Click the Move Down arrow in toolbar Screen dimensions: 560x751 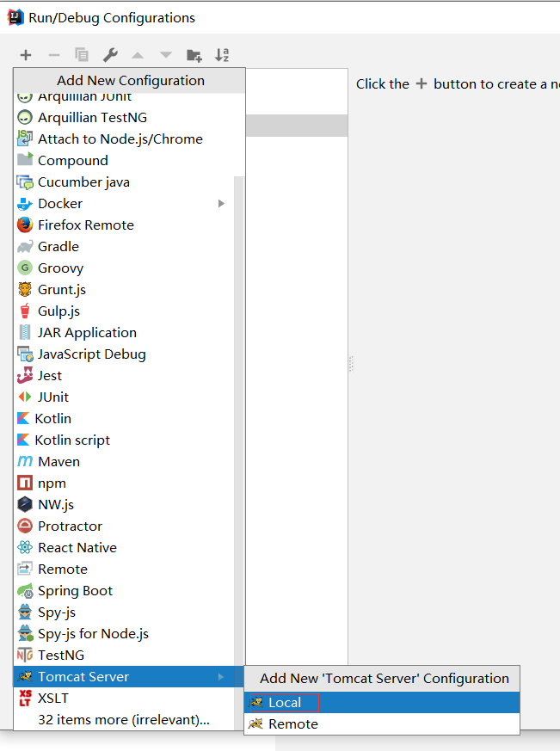tap(166, 55)
